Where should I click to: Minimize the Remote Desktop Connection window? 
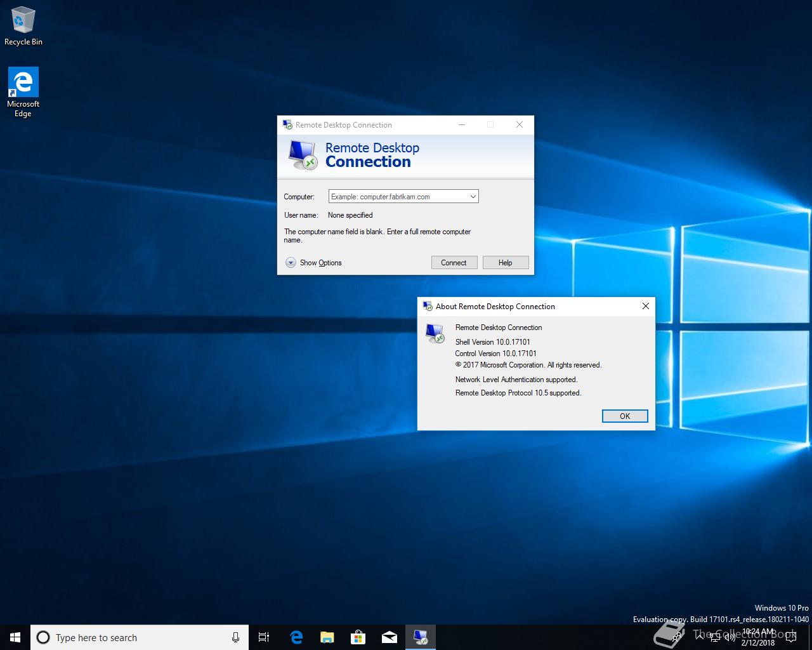click(462, 124)
